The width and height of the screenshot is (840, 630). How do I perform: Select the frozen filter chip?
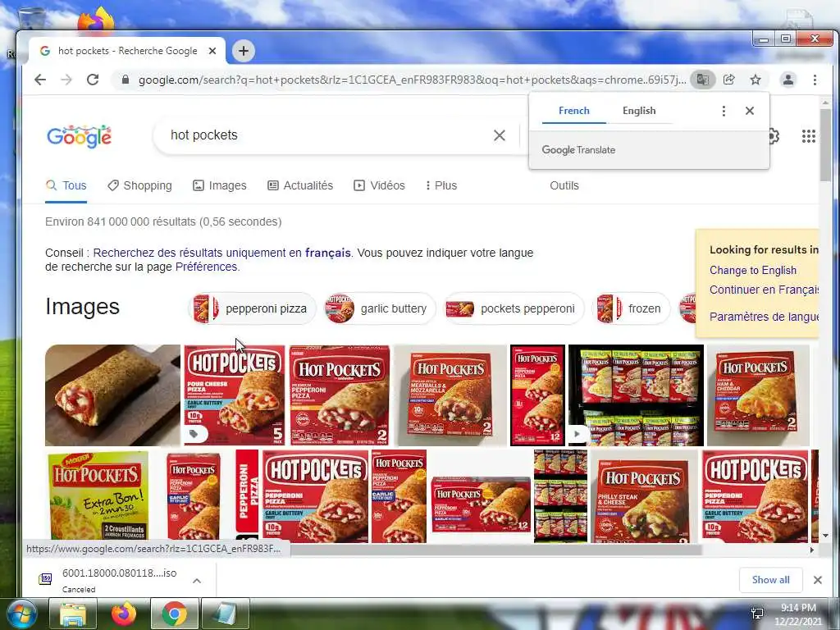click(x=631, y=308)
